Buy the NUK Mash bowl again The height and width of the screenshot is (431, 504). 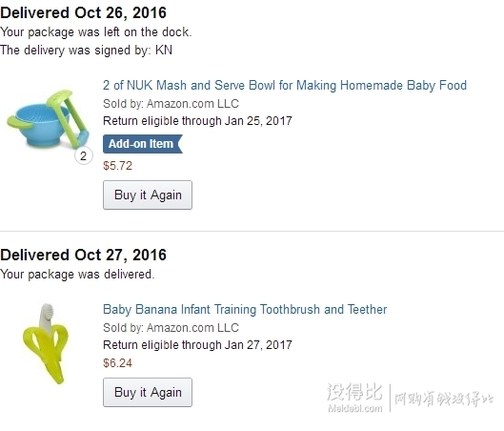[x=148, y=195]
